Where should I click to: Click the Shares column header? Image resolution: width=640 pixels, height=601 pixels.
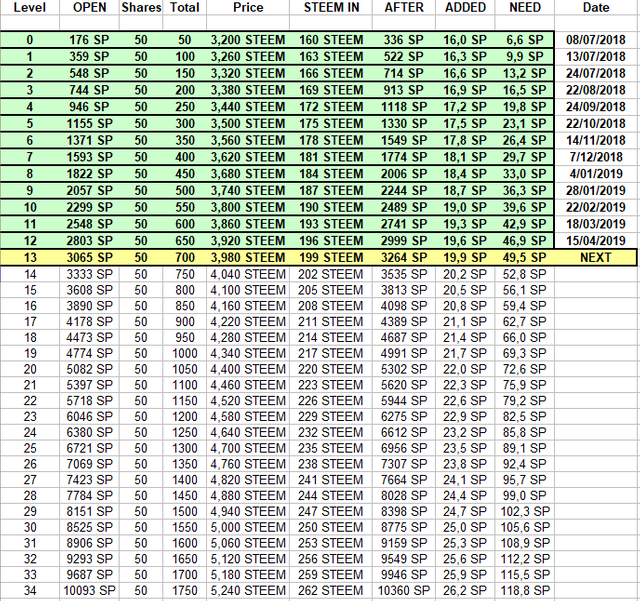point(141,7)
